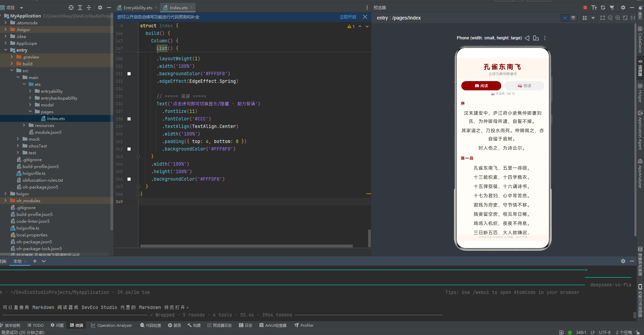Jump to next highlighted error with down arrow

[x=367, y=26]
